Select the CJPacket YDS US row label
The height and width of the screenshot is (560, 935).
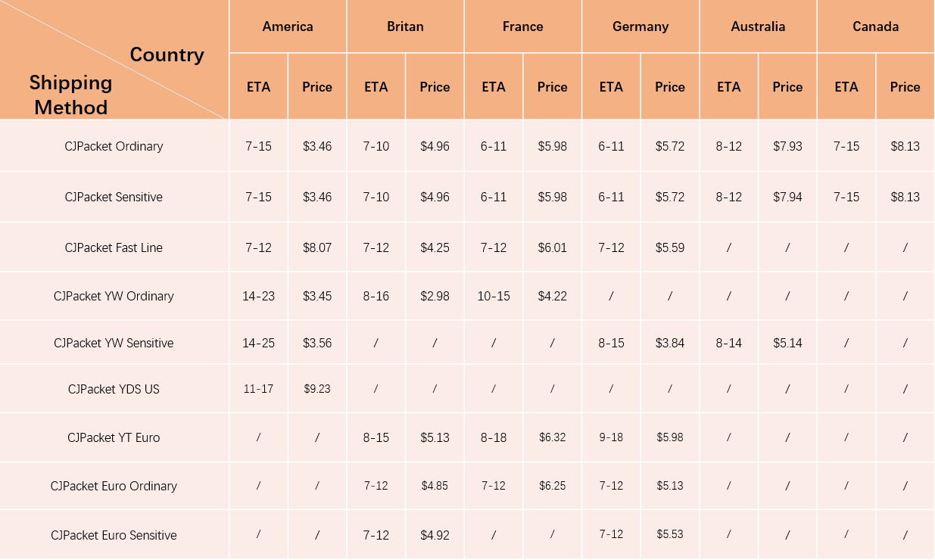coord(114,389)
